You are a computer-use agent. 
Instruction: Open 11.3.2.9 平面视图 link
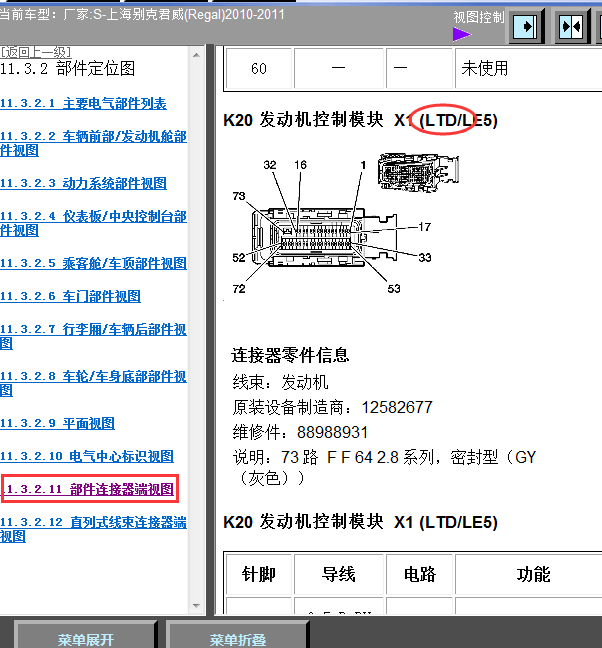coord(57,423)
